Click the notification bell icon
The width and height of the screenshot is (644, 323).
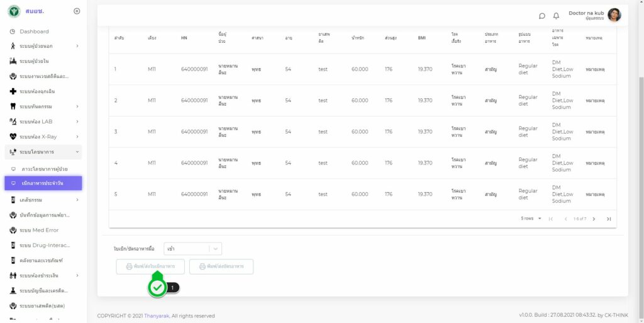pyautogui.click(x=556, y=16)
